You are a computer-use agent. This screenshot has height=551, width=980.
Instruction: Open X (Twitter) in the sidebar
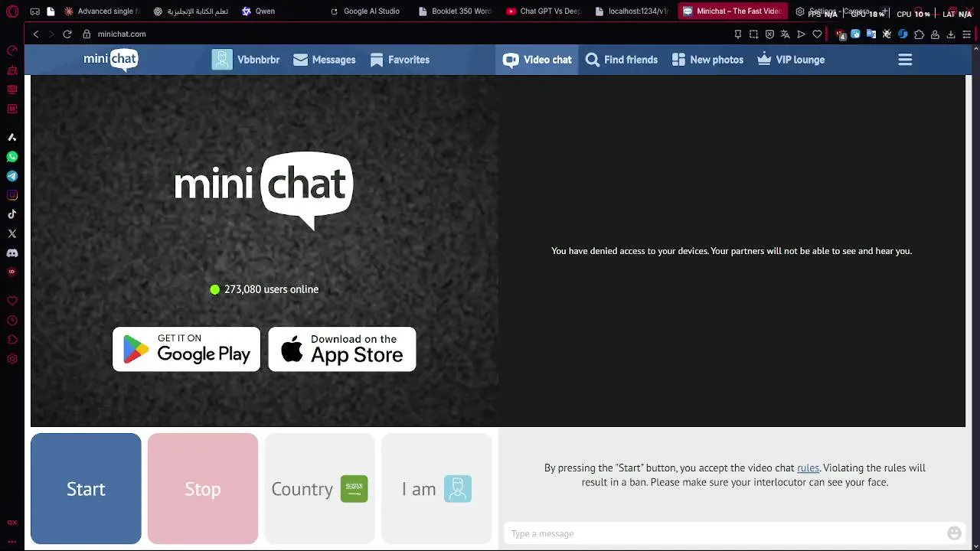point(11,233)
